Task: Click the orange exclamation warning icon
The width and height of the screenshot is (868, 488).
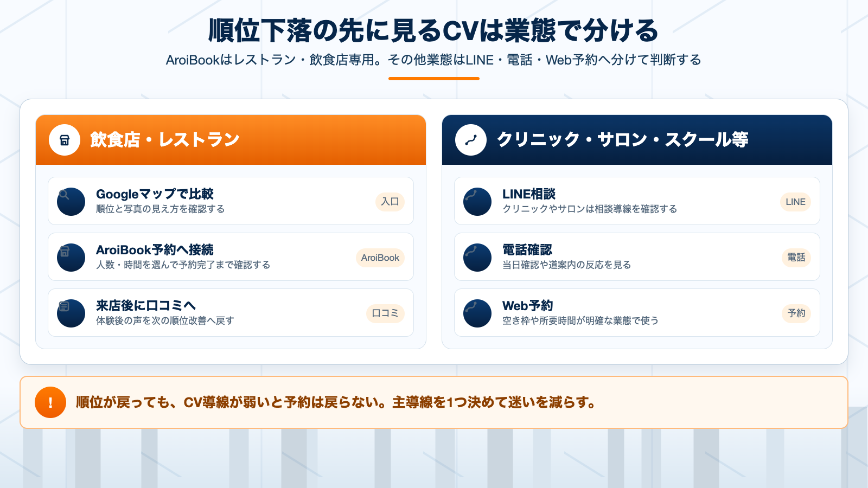Action: (50, 402)
